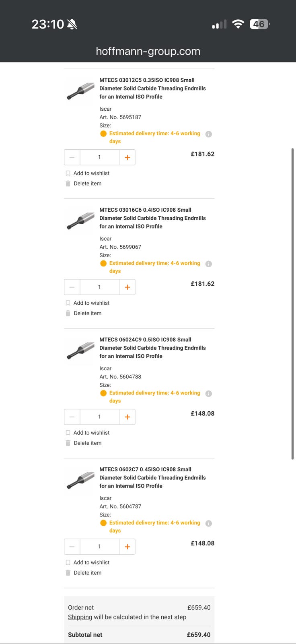
Task: Tap the hoffmann-group.com address bar
Action: click(148, 51)
